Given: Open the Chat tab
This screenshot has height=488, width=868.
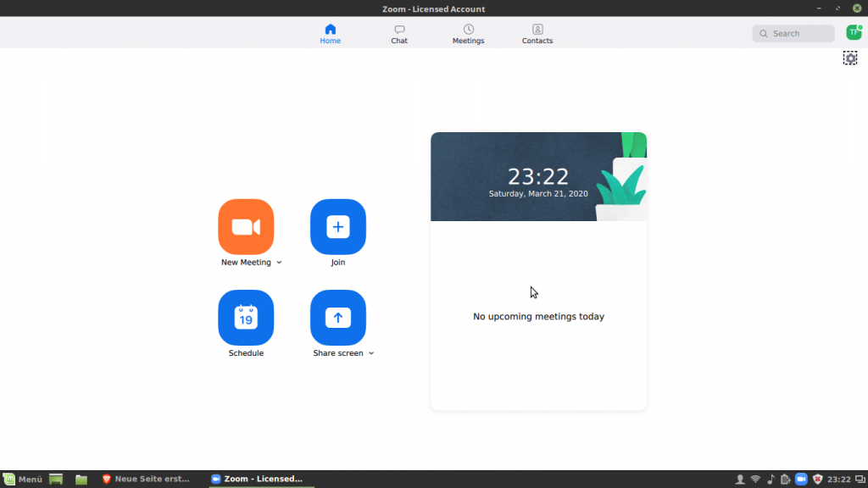Looking at the screenshot, I should pyautogui.click(x=399, y=34).
